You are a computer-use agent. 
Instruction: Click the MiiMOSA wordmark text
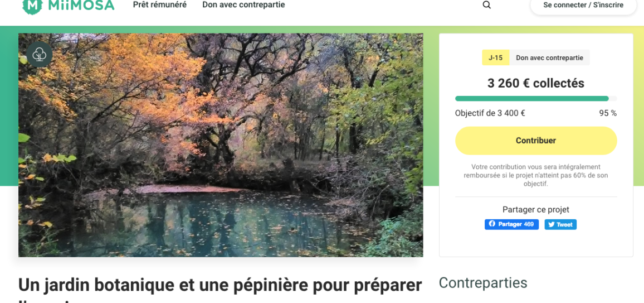[81, 6]
